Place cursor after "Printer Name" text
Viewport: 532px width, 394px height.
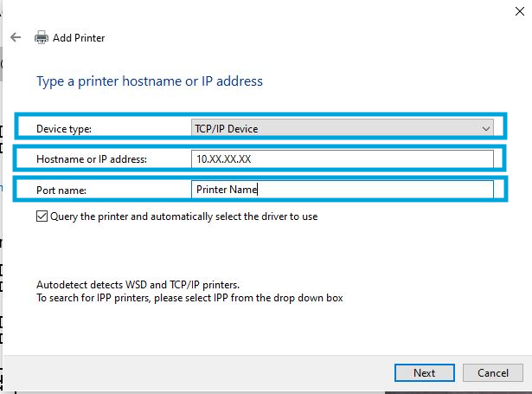tap(259, 190)
